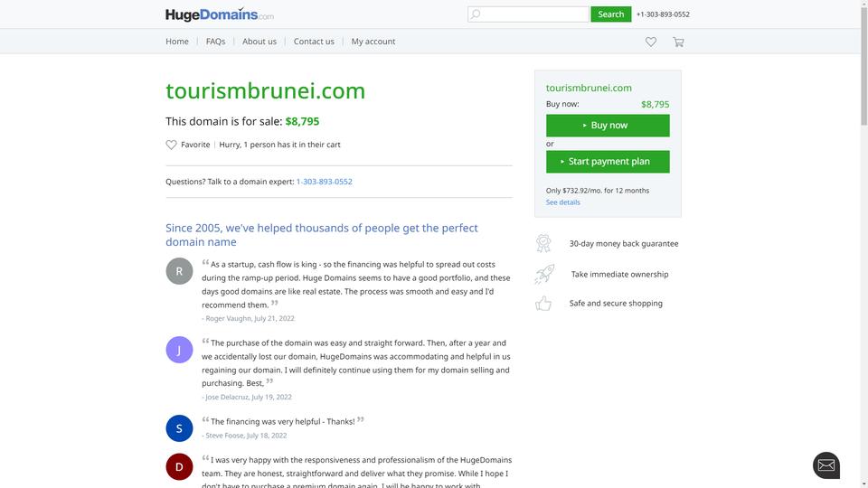
Task: Click the money back guarantee ribbon icon
Action: [x=543, y=243]
